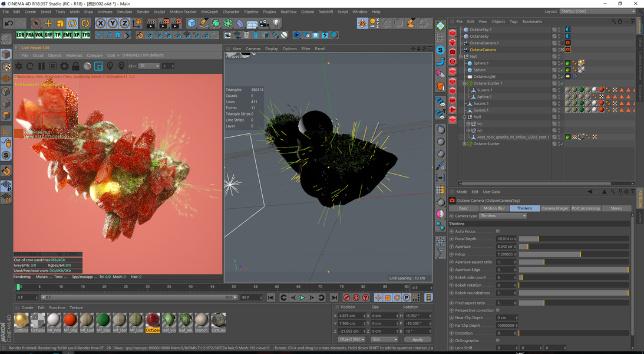Click the green TFD button

pos(86,35)
